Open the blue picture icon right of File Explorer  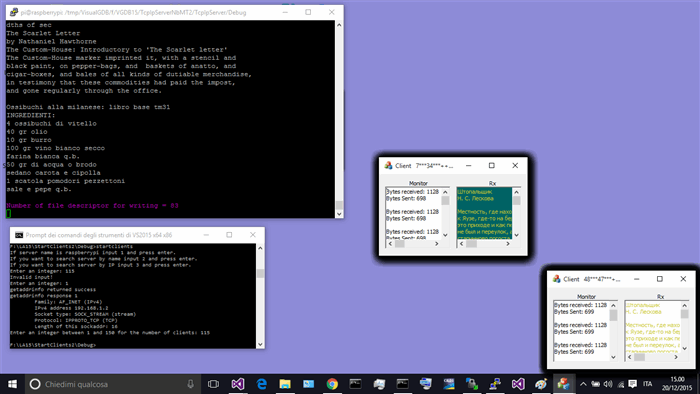click(308, 384)
